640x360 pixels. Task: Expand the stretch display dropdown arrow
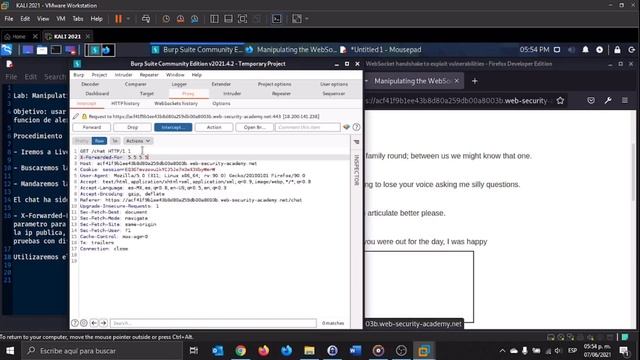tap(307, 19)
